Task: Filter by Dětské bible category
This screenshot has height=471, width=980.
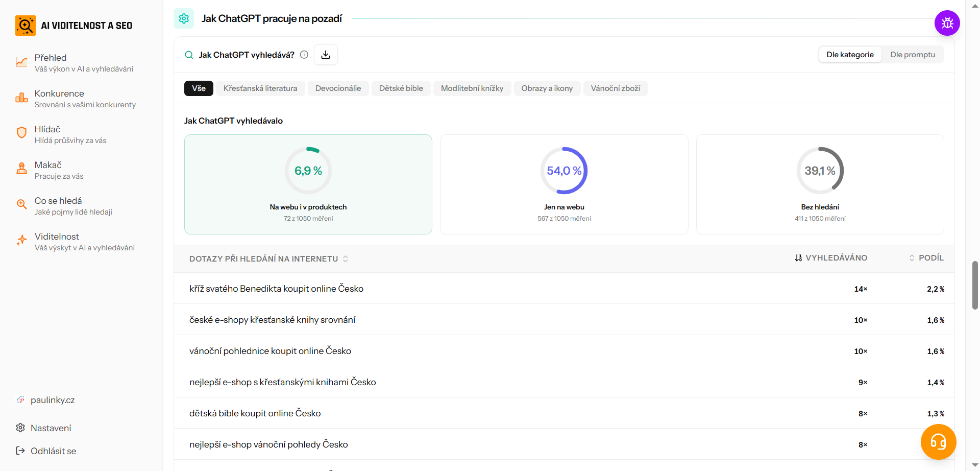Action: coord(401,88)
